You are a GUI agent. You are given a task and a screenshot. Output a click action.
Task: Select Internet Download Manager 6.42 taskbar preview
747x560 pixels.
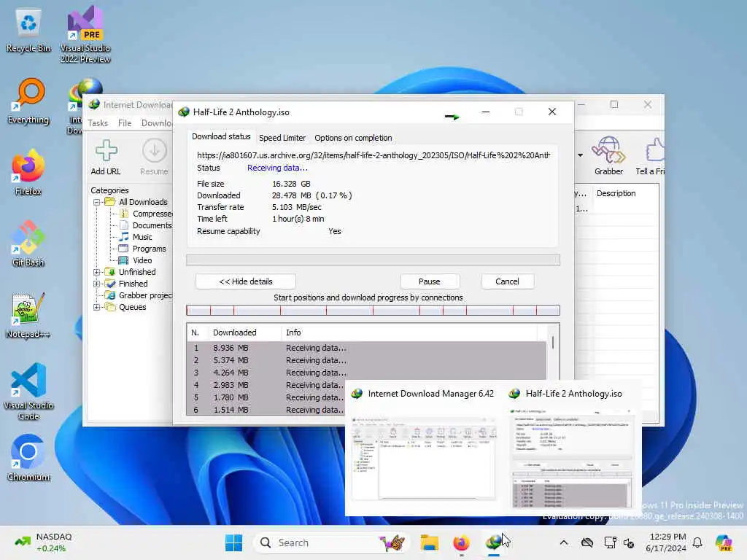click(x=424, y=448)
